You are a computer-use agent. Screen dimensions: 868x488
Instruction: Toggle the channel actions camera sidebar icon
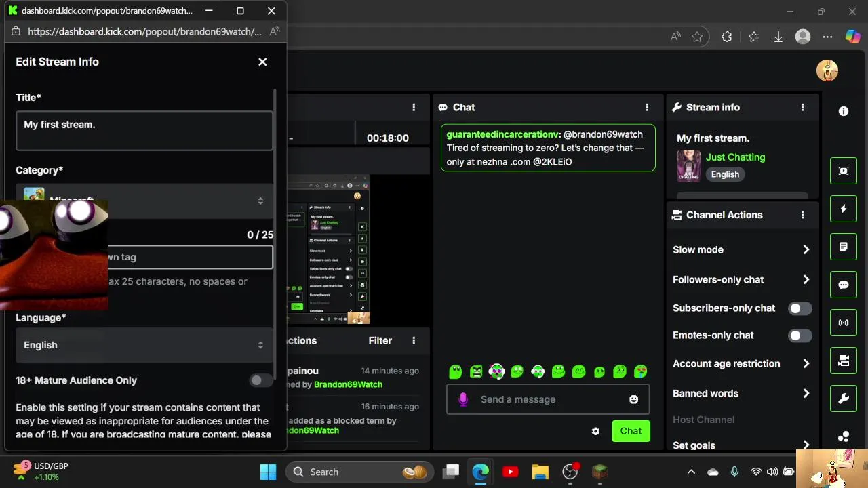pos(844,361)
